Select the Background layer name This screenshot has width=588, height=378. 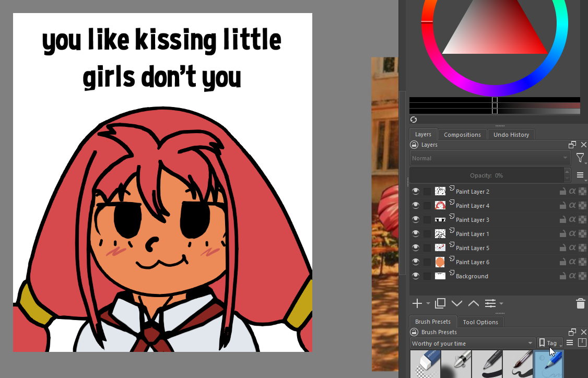click(x=472, y=276)
